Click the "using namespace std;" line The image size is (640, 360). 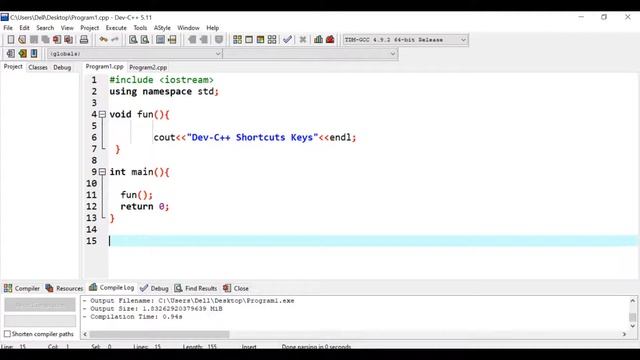click(164, 91)
